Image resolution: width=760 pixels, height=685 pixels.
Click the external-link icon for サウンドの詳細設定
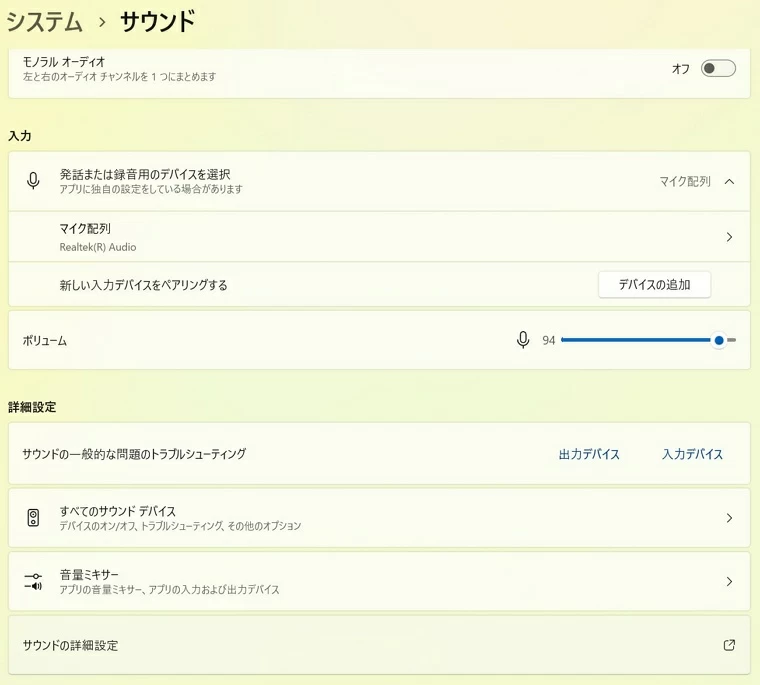point(729,645)
